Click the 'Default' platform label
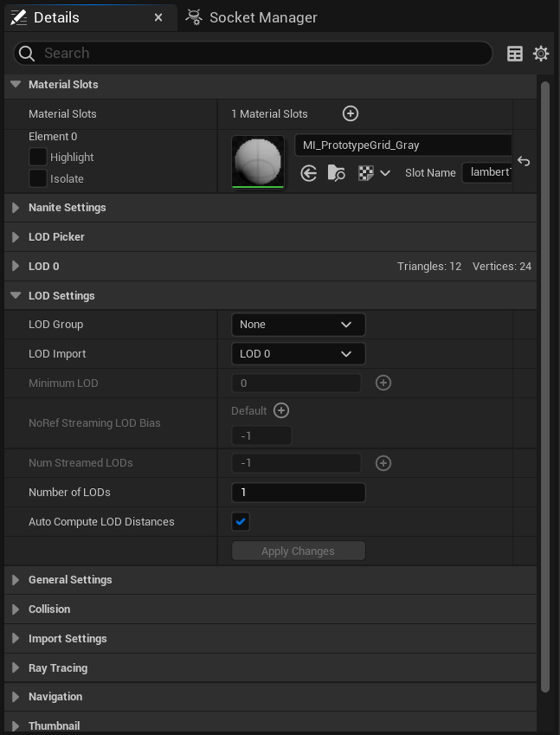Screen dimensions: 560x735 pos(249,411)
